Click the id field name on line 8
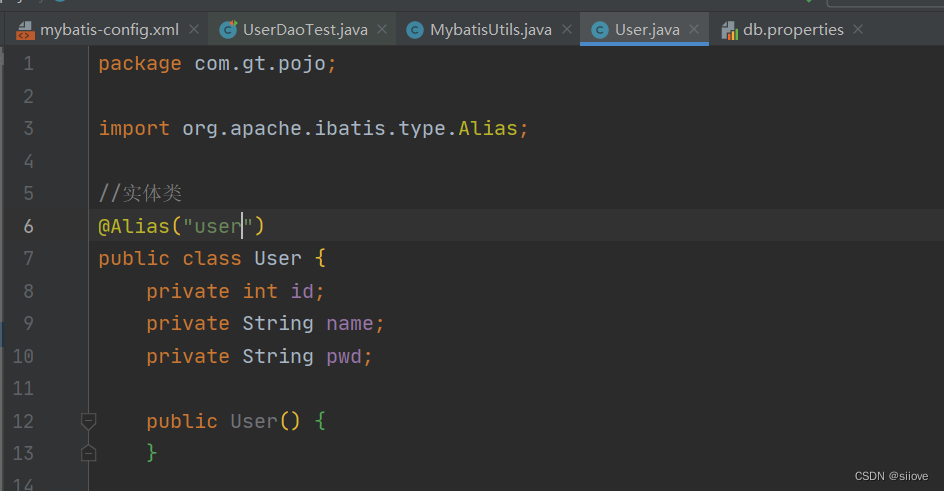The height and width of the screenshot is (491, 944). (302, 291)
